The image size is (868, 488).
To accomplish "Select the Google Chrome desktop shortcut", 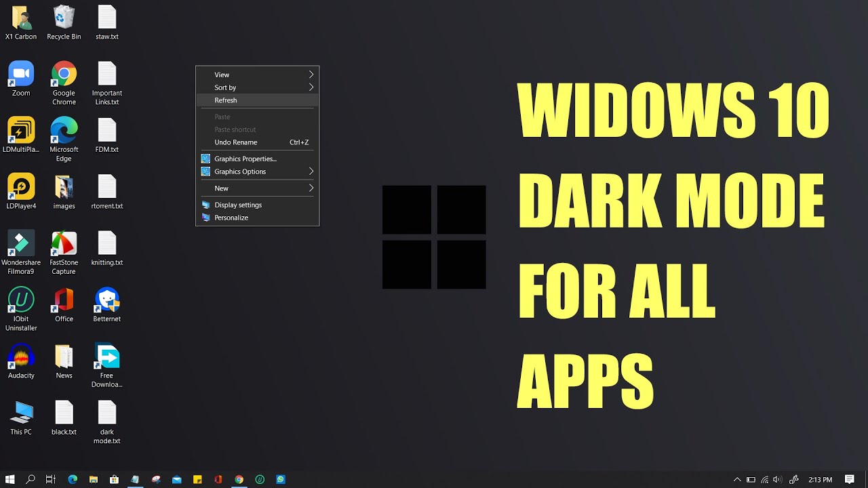I will (x=64, y=83).
